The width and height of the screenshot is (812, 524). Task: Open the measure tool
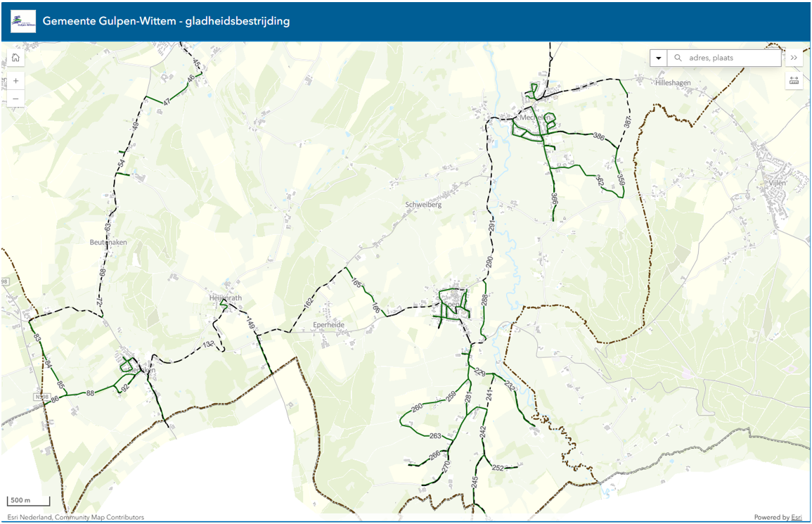click(794, 80)
